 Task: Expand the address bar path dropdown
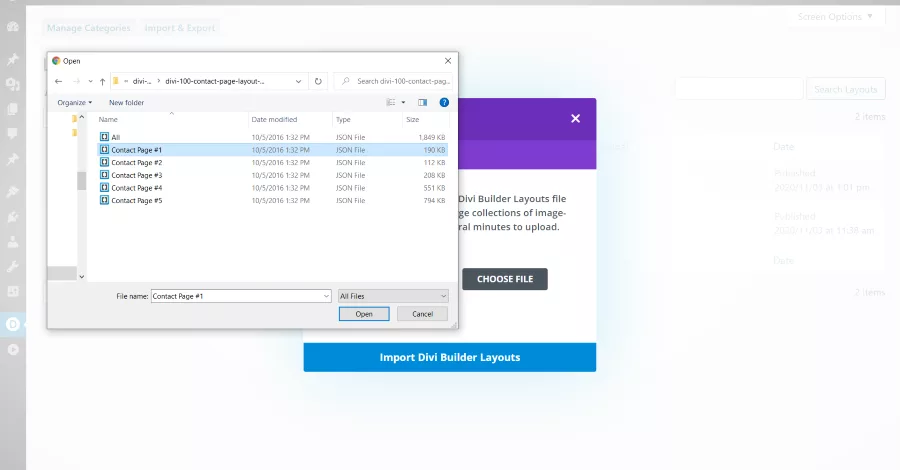tap(298, 81)
